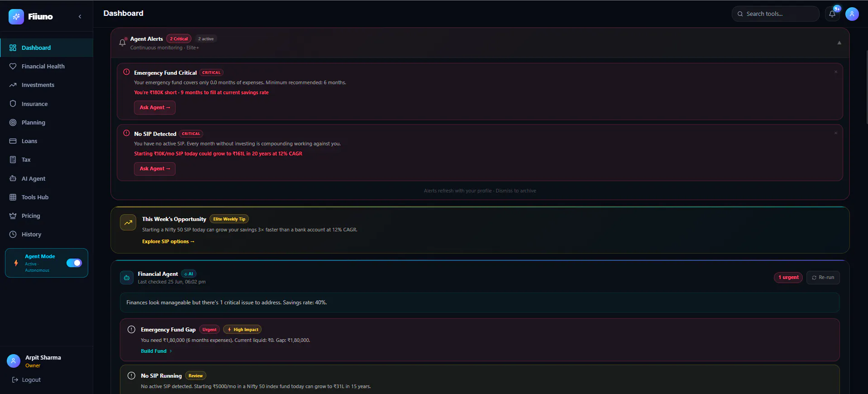Click the Dashboard page title
The width and height of the screenshot is (868, 394).
pos(123,14)
